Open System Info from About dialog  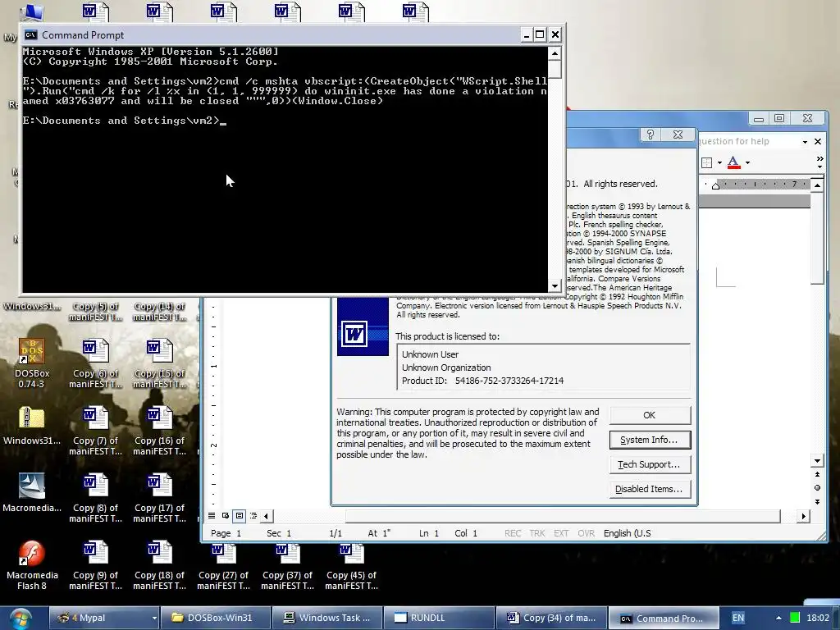tap(650, 440)
